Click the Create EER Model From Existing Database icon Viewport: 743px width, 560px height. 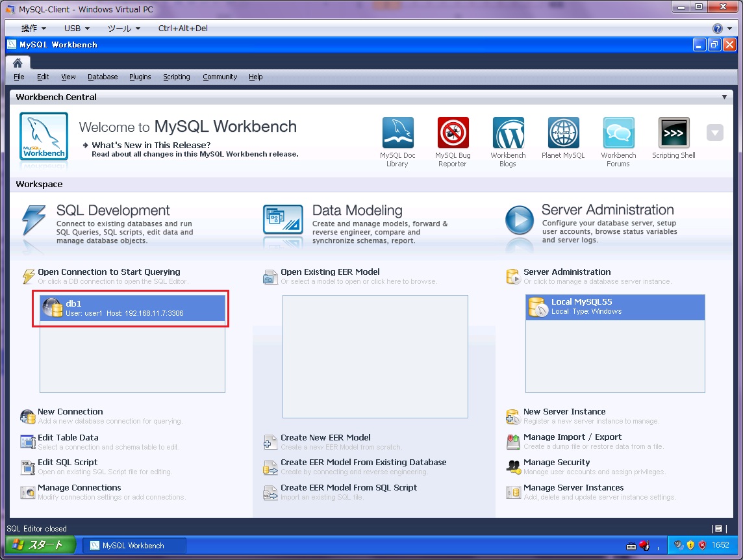270,468
